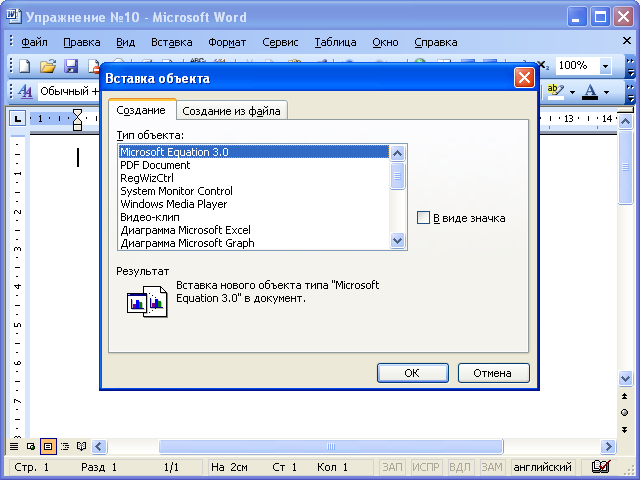Close the Вставка объекта dialog
Image resolution: width=640 pixels, height=480 pixels.
coord(524,78)
